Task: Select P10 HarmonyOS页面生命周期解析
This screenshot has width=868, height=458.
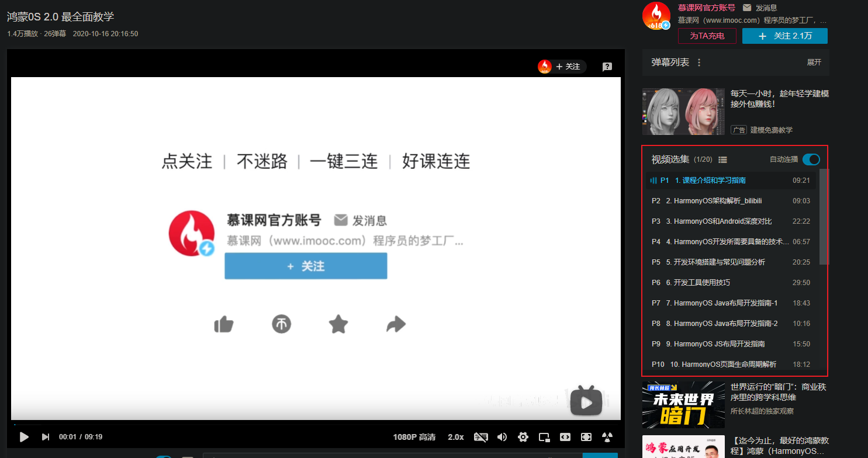Action: coord(731,365)
